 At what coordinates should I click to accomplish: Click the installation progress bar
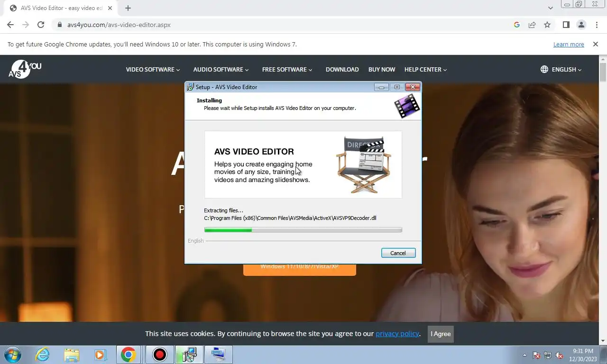click(x=303, y=230)
